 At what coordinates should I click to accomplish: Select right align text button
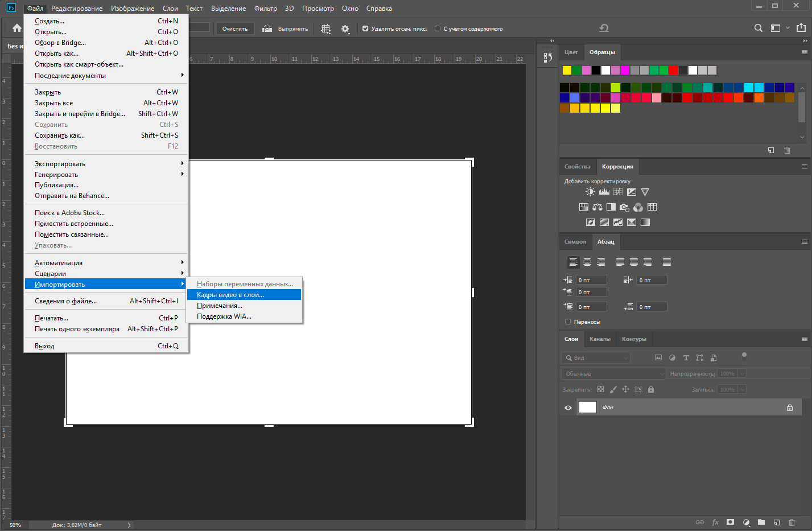point(600,262)
